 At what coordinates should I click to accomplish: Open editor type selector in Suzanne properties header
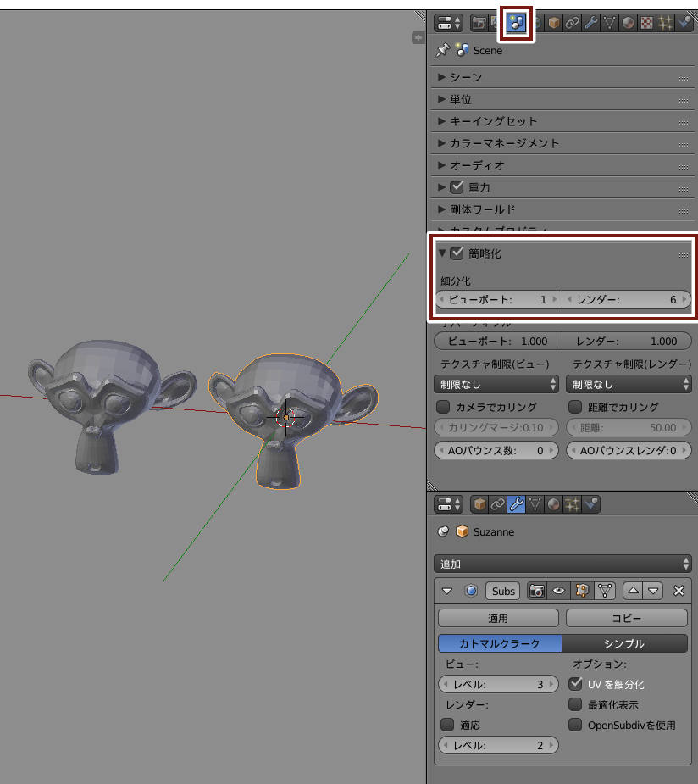(x=449, y=504)
